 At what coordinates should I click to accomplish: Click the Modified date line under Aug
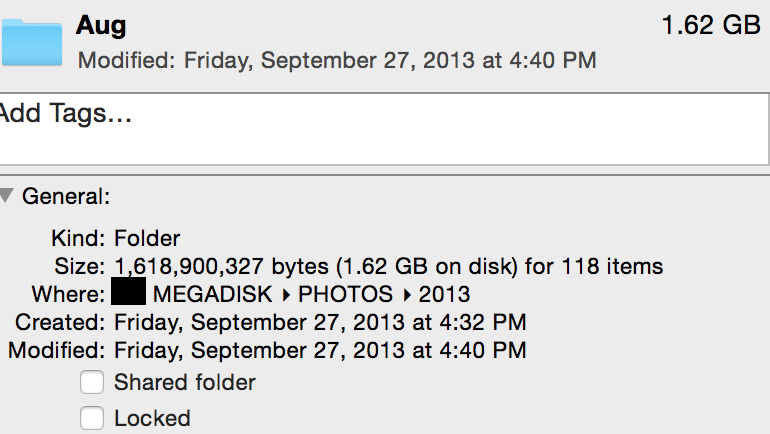click(337, 60)
